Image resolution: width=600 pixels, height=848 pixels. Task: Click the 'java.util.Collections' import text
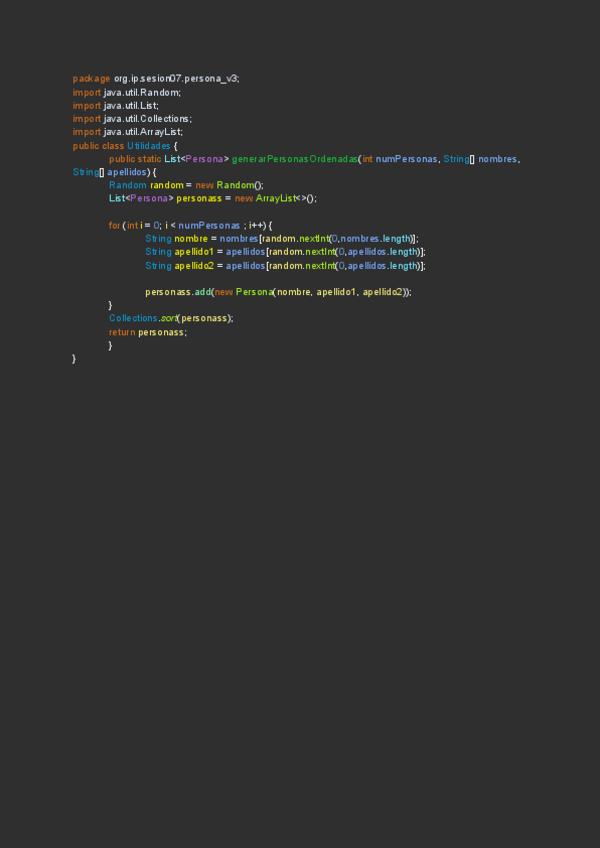click(x=148, y=118)
